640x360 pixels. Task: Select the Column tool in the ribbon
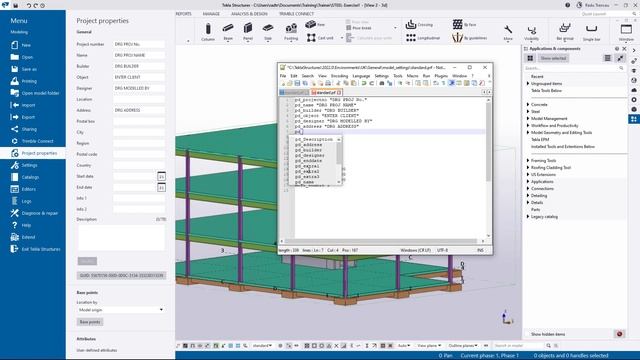click(208, 31)
